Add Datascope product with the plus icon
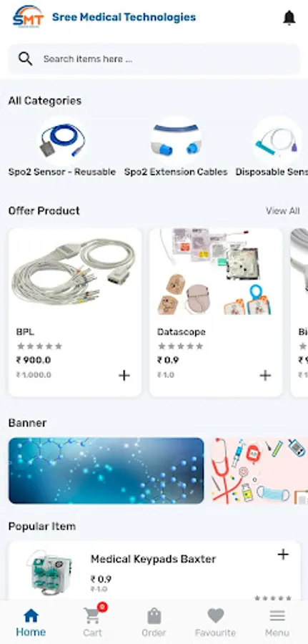The height and width of the screenshot is (644, 308). [265, 375]
